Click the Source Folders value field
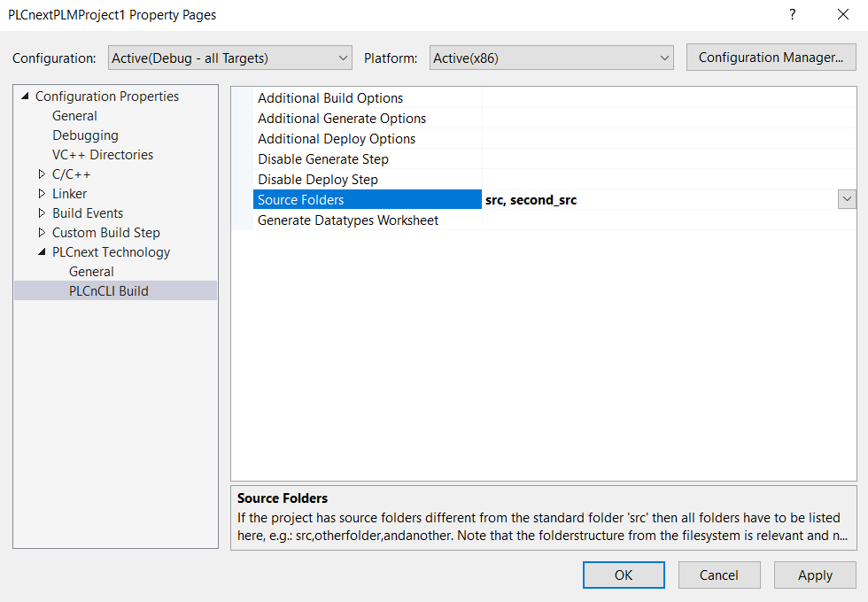 click(x=655, y=200)
